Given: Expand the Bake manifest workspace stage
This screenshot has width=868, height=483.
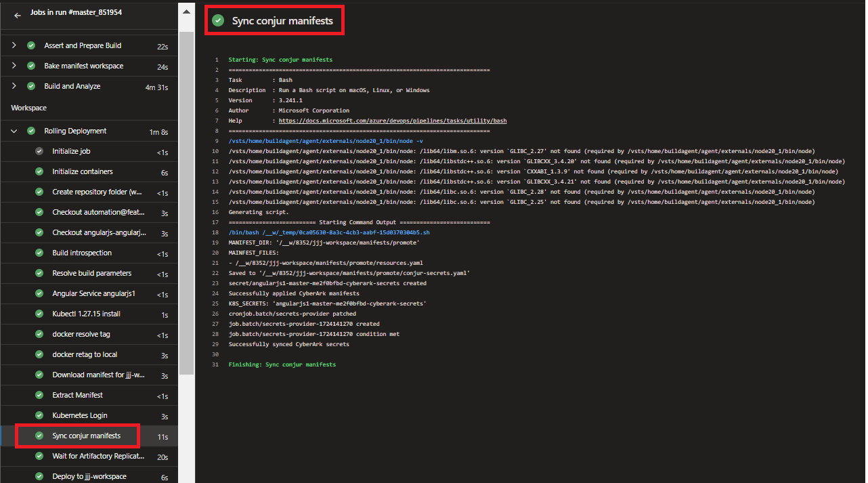Looking at the screenshot, I should 14,66.
